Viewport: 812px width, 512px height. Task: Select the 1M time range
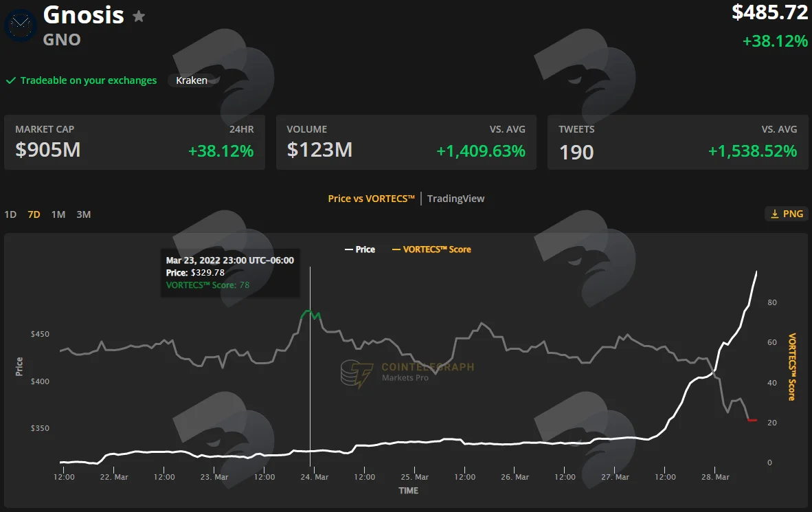point(58,214)
